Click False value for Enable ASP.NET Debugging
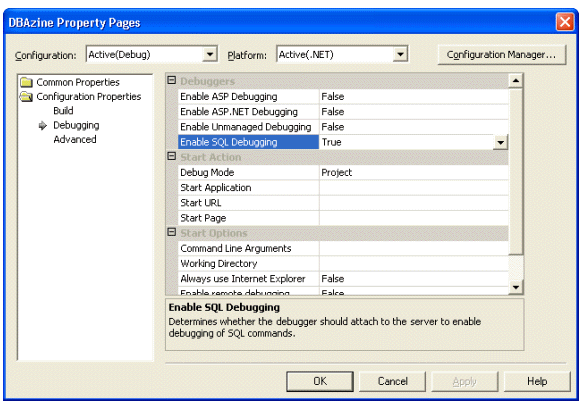This screenshot has height=406, width=584. 333,112
